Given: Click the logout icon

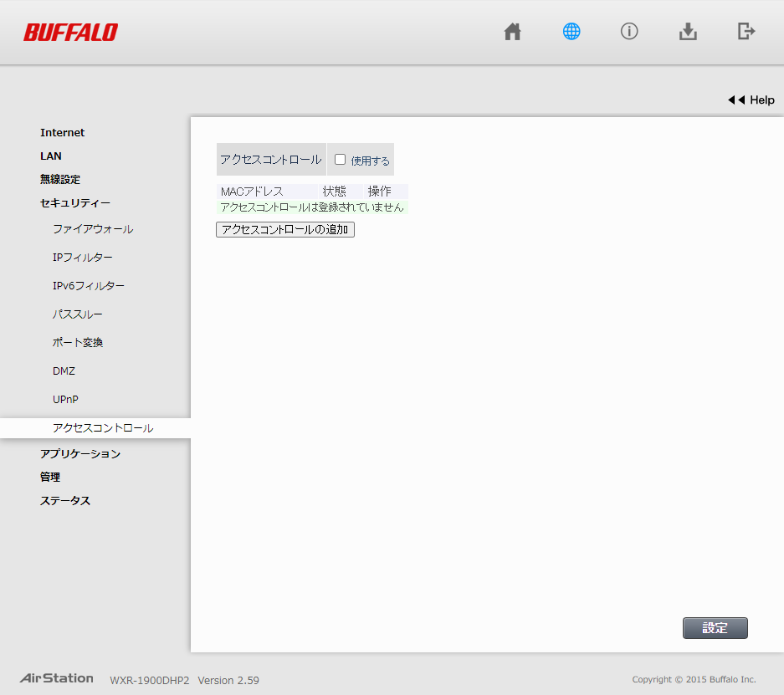Looking at the screenshot, I should (x=746, y=32).
